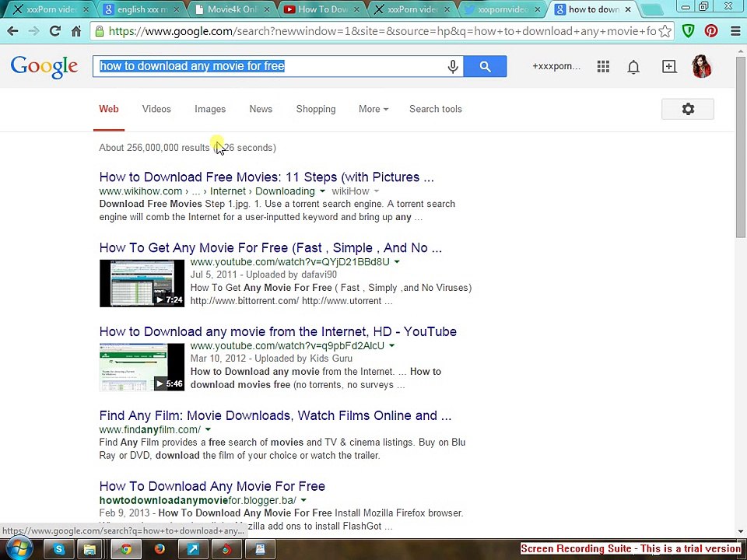The width and height of the screenshot is (747, 560).
Task: Click the blue search magnifier button
Action: pos(485,66)
